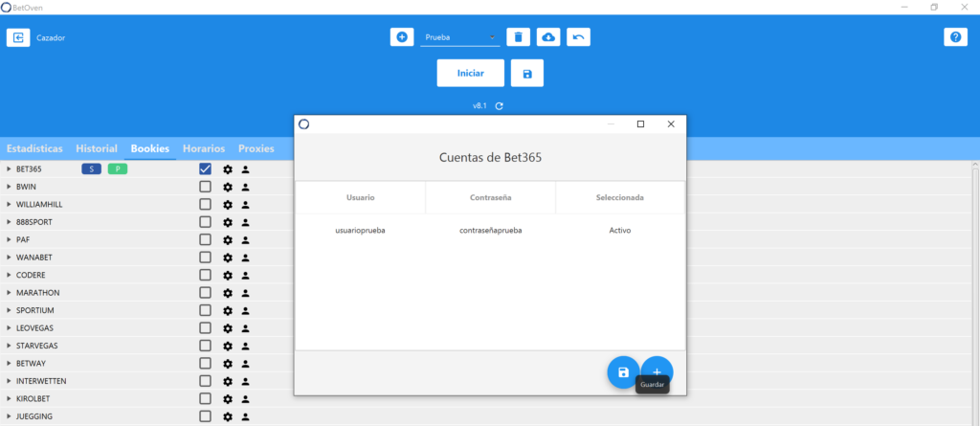980x426 pixels.
Task: Open settings gear for WILLIAMHILL
Action: click(228, 205)
